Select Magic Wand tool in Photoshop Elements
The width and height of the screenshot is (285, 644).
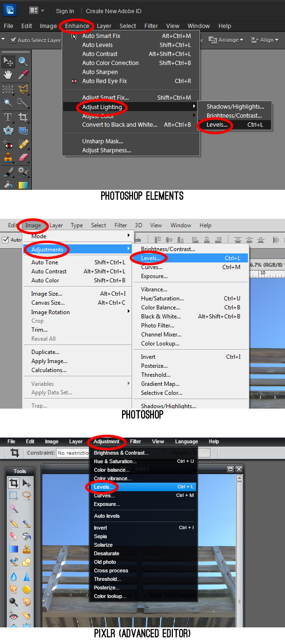[x=8, y=103]
